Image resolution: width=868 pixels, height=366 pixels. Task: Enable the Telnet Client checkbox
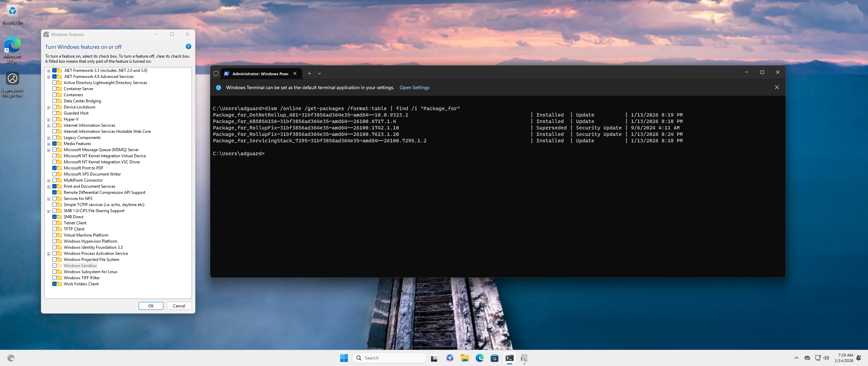coord(54,223)
